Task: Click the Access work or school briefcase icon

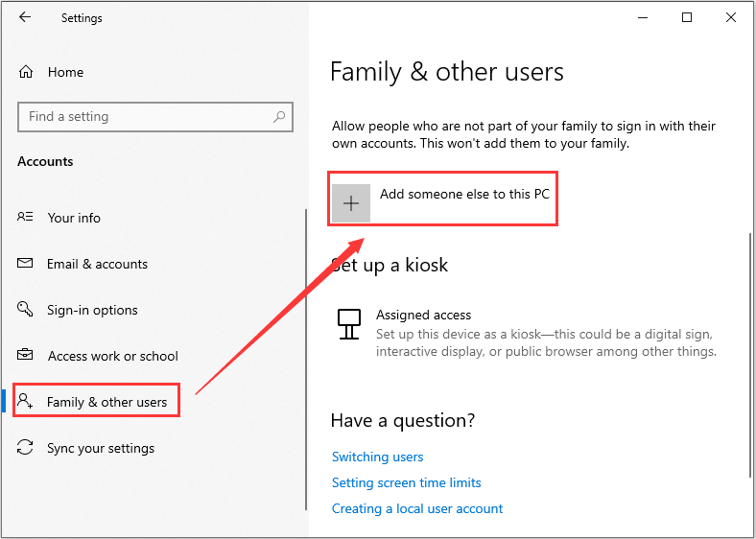Action: click(26, 356)
